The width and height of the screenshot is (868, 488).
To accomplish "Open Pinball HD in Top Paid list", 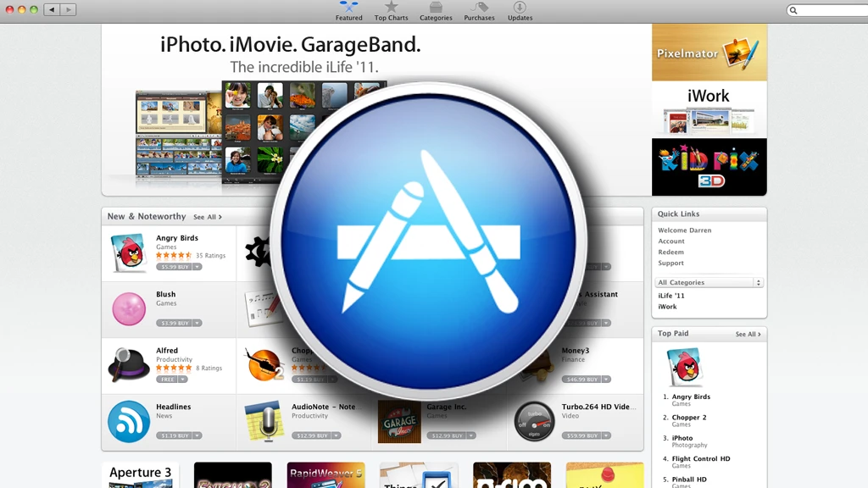I will tap(689, 480).
